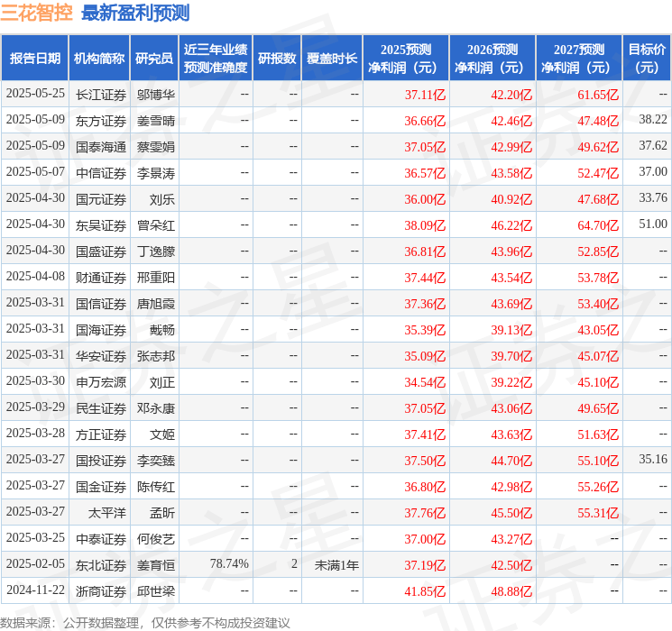672x631 pixels.
Task: Click target price 35.16
Action: pos(653,459)
